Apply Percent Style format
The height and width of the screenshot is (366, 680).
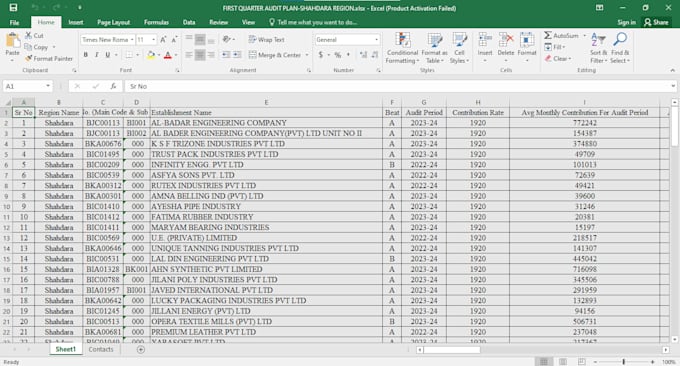pos(337,55)
